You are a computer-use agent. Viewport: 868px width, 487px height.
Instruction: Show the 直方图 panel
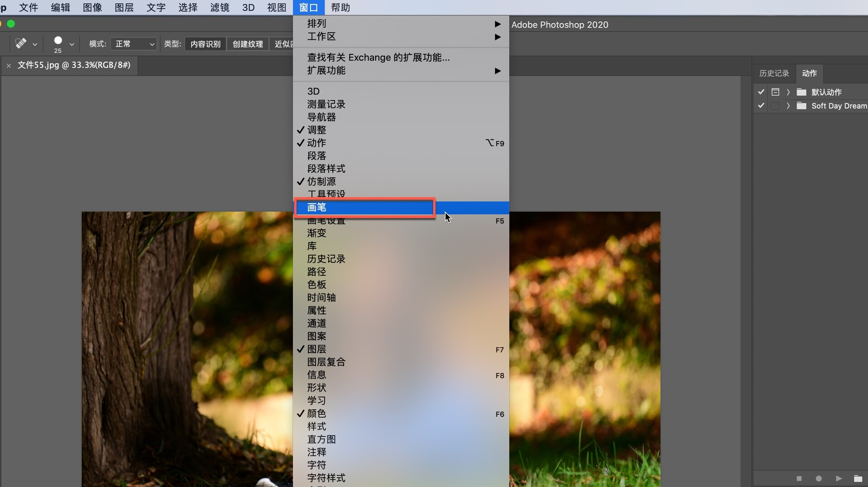point(401,440)
